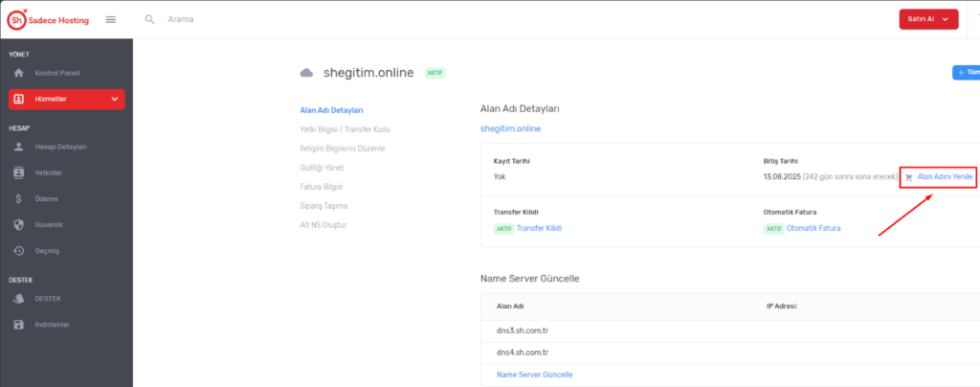Image resolution: width=980 pixels, height=387 pixels.
Task: Click Alan Adını Yenile link
Action: coord(945,177)
